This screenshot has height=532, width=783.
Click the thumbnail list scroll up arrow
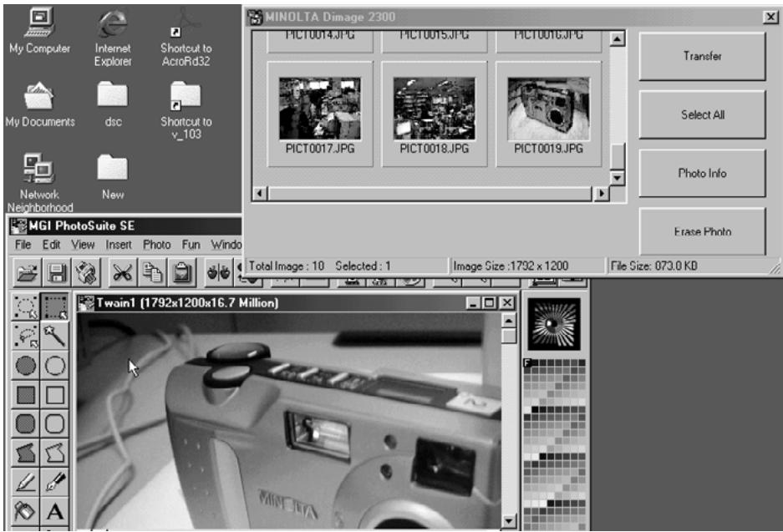[618, 38]
